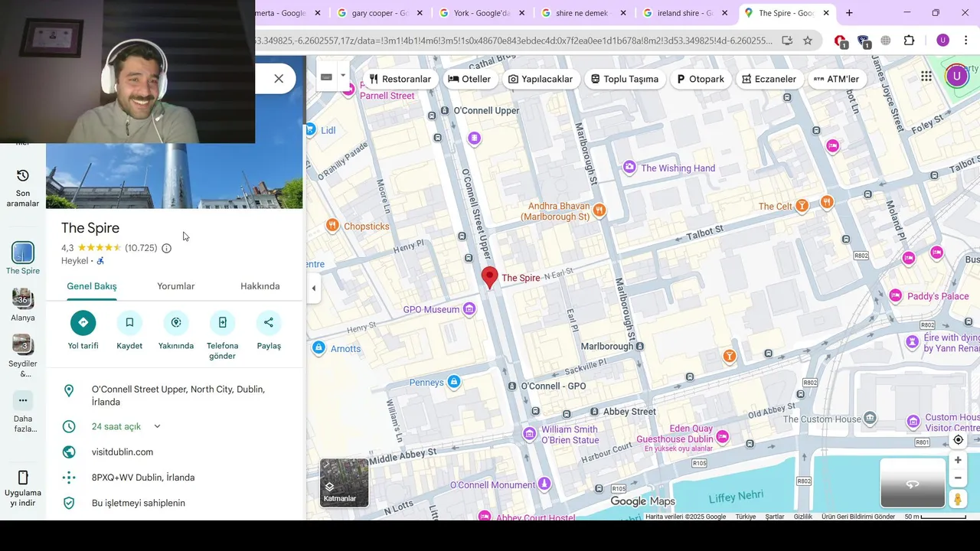Click the Lidl store map marker
Image resolution: width=980 pixels, height=551 pixels.
tap(310, 130)
